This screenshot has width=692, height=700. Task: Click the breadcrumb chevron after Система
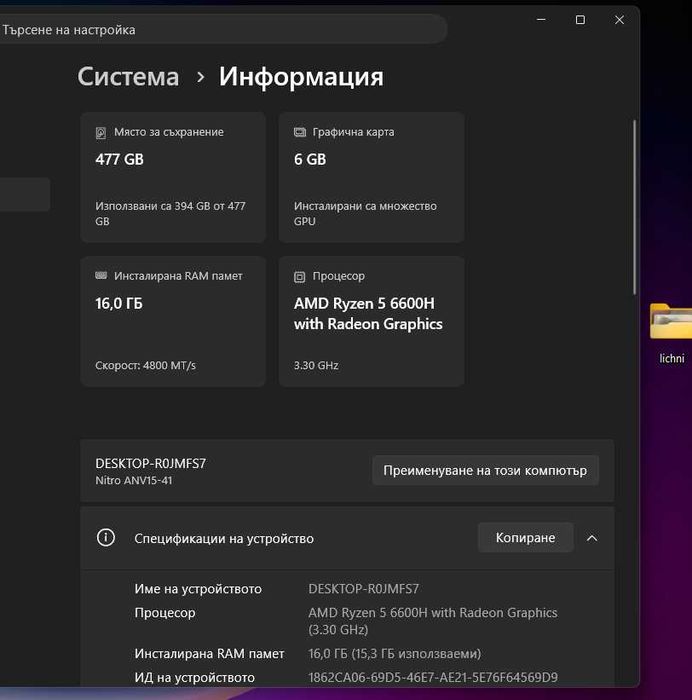point(201,77)
